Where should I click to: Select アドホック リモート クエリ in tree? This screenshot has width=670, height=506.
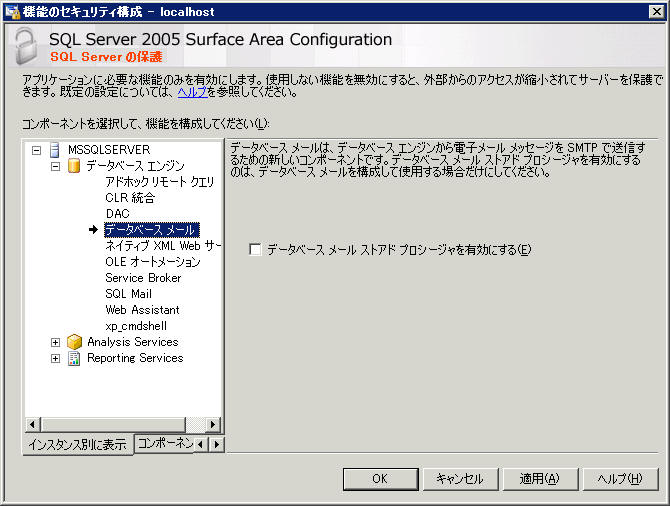pos(159,182)
